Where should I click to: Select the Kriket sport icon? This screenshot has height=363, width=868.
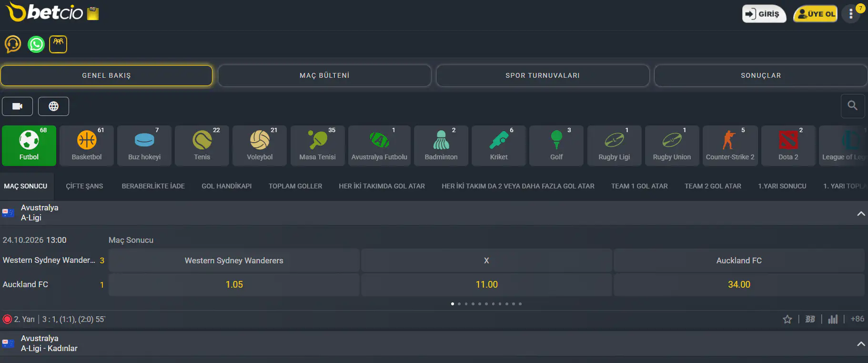coord(499,145)
